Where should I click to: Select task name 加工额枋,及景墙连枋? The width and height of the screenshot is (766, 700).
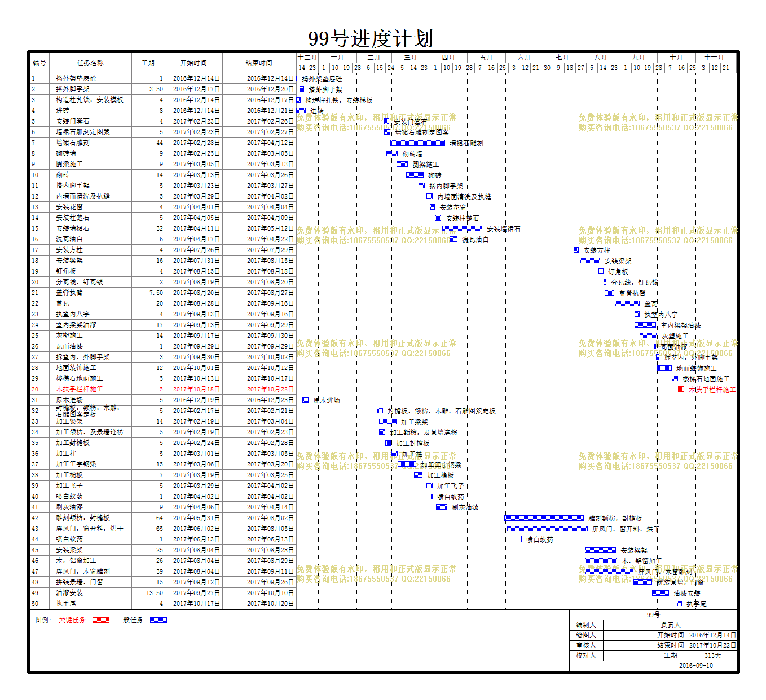click(x=90, y=432)
